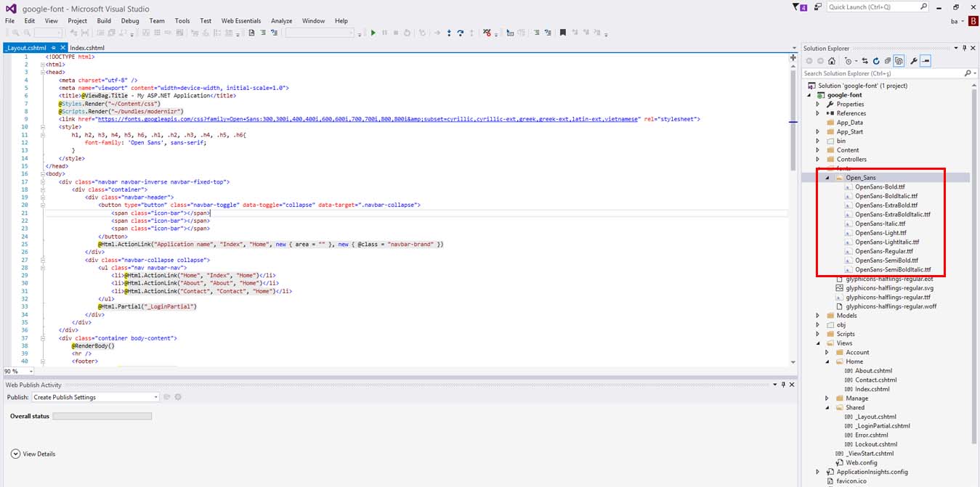This screenshot has height=487, width=980.
Task: Toggle the Show All Files button
Action: point(899,61)
